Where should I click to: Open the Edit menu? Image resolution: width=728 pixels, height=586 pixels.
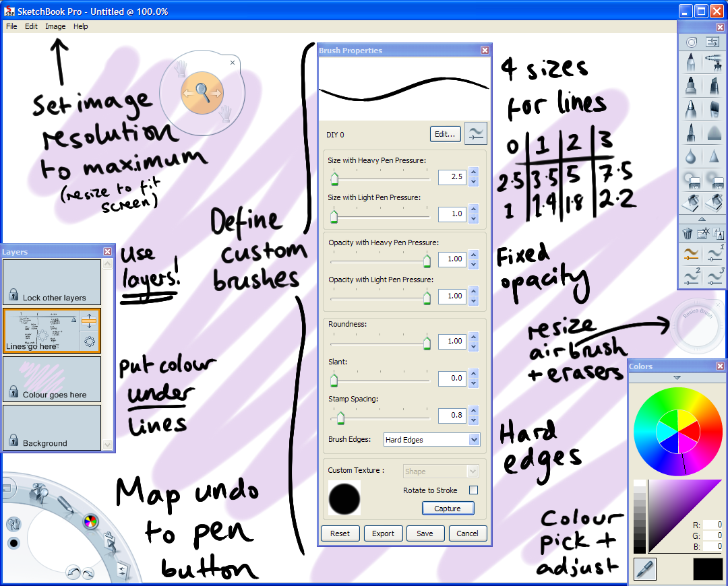(31, 26)
